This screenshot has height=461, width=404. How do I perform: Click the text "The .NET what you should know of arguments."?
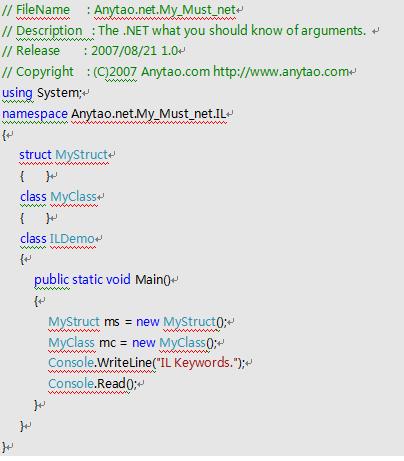[232, 31]
